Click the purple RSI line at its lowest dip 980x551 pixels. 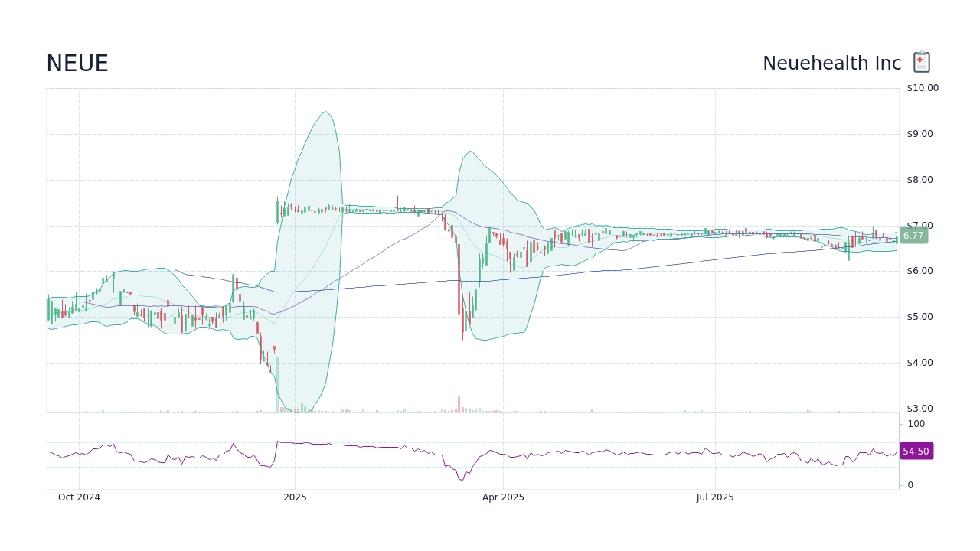[462, 480]
